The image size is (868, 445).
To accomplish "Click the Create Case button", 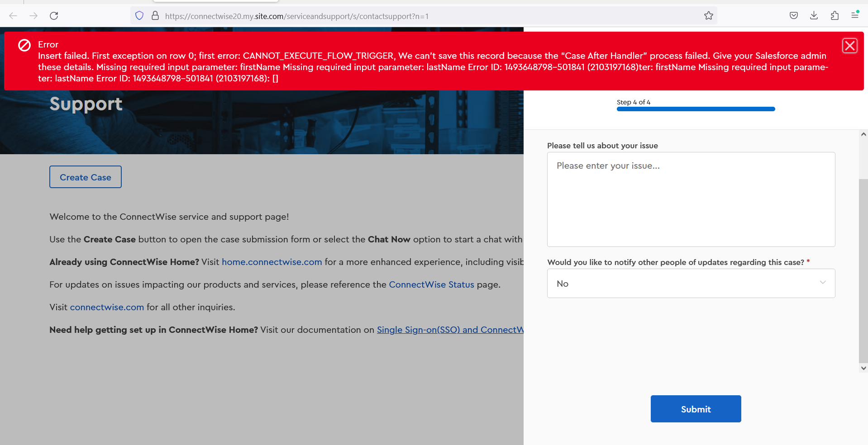I will click(x=86, y=177).
